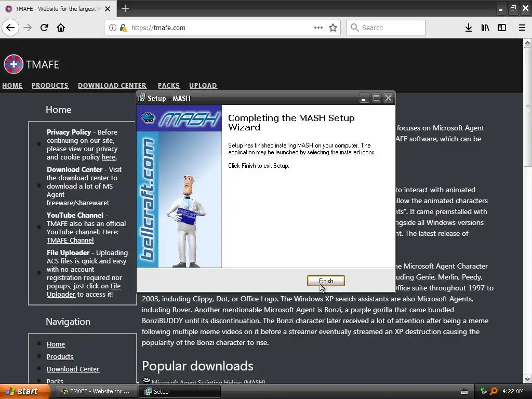Screen dimensions: 532x399
Task: Click the 4:22 AM system clock
Action: pyautogui.click(x=513, y=391)
